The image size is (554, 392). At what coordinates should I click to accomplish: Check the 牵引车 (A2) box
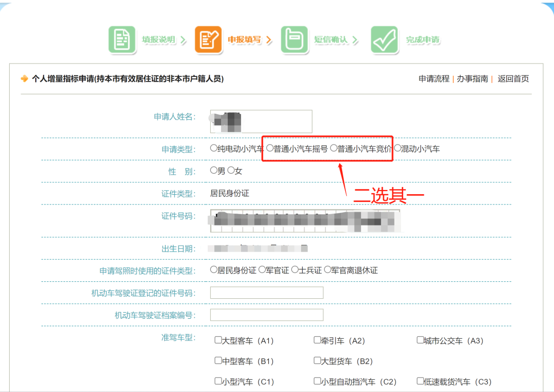(318, 340)
